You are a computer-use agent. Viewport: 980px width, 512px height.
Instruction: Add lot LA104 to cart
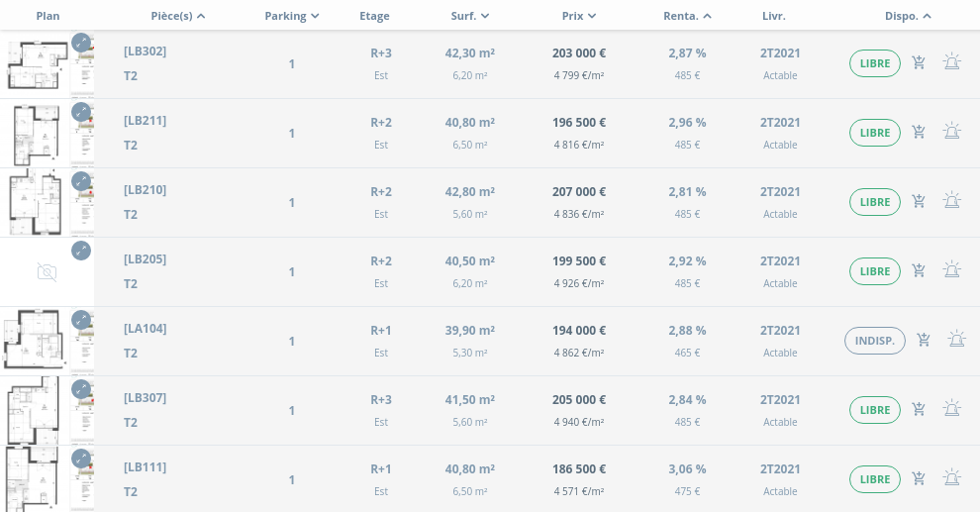[x=924, y=341]
